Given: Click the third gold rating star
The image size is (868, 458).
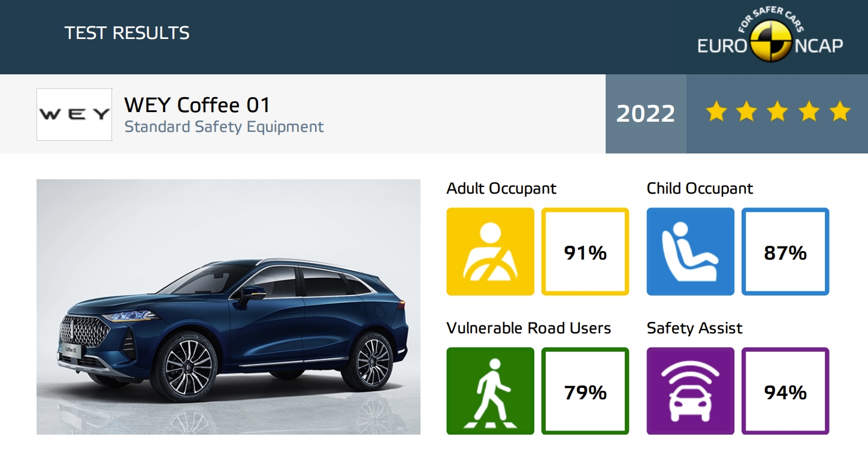Looking at the screenshot, I should [778, 112].
